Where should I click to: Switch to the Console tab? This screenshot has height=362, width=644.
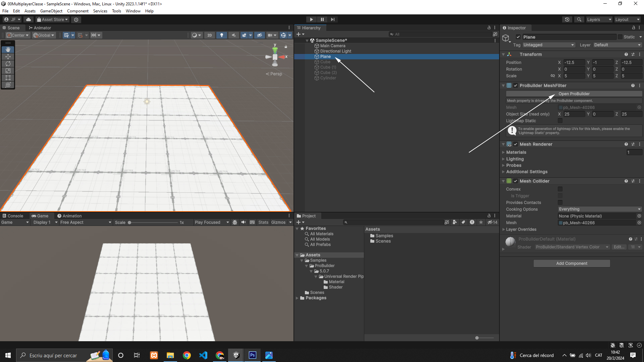13,216
